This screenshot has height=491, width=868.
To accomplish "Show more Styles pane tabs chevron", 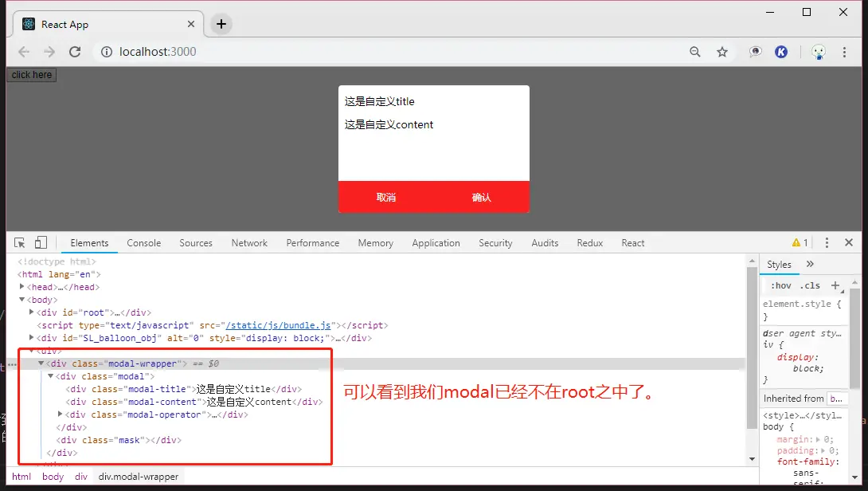I will click(x=810, y=265).
